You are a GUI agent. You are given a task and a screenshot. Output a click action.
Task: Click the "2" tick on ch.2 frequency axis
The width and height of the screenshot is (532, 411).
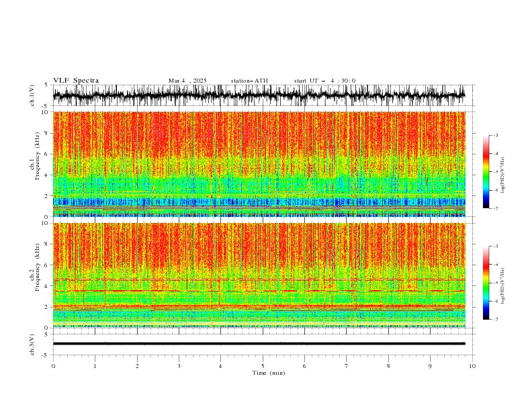[x=46, y=307]
